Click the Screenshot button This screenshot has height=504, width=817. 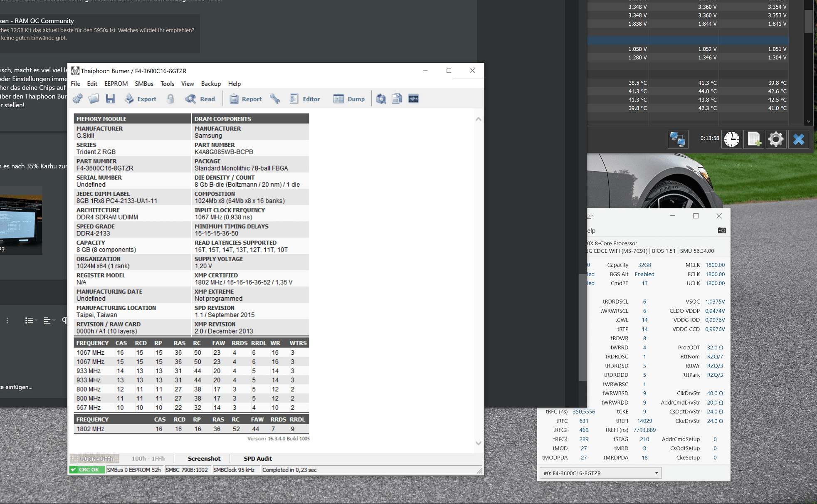click(204, 459)
